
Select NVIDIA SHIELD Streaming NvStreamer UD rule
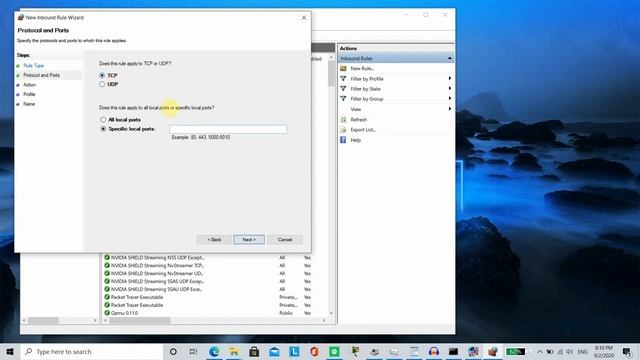tap(157, 273)
